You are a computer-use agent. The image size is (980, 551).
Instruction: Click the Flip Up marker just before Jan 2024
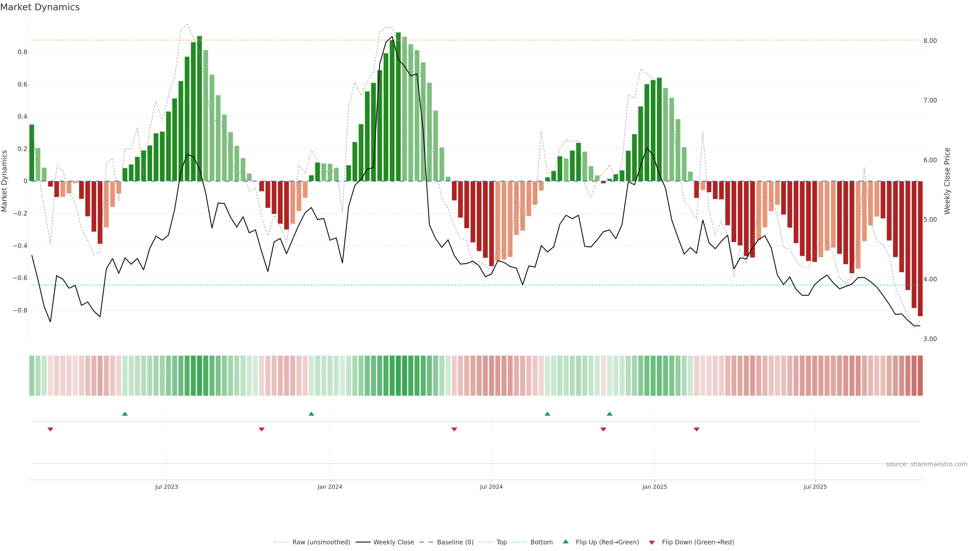[311, 414]
